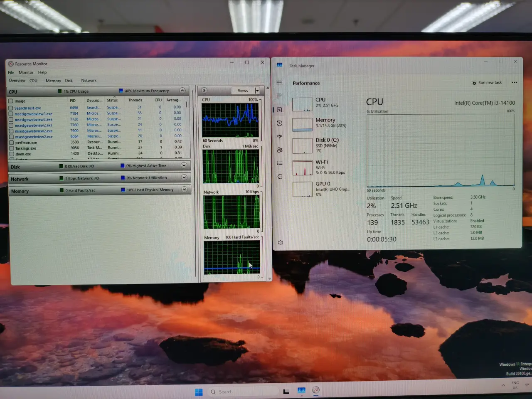Switch to the Overview tab
This screenshot has height=399, width=532.
pyautogui.click(x=17, y=80)
